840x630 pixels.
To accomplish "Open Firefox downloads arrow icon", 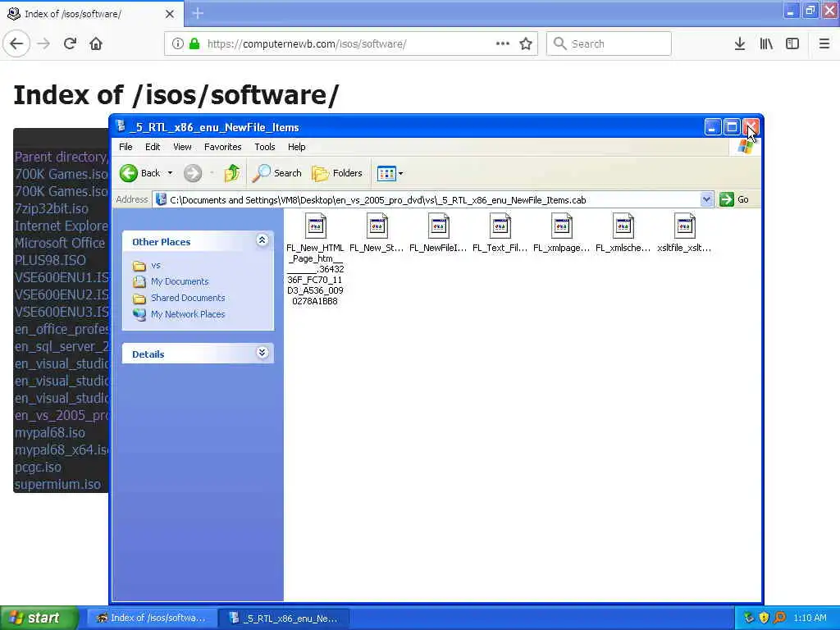I will (x=740, y=43).
